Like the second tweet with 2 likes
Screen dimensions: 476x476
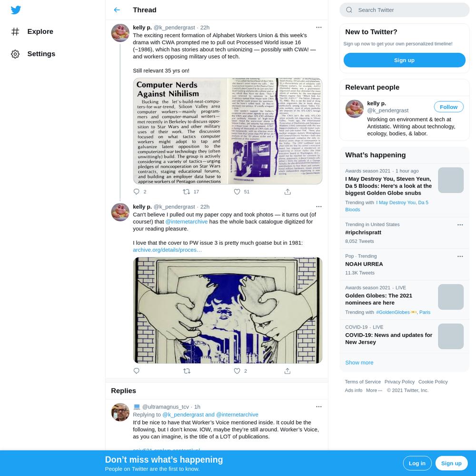tap(237, 371)
